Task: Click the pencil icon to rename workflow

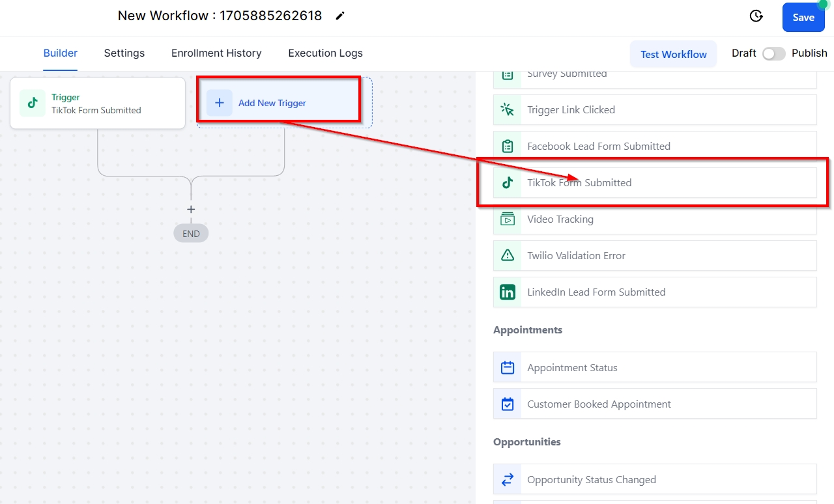Action: pyautogui.click(x=340, y=16)
